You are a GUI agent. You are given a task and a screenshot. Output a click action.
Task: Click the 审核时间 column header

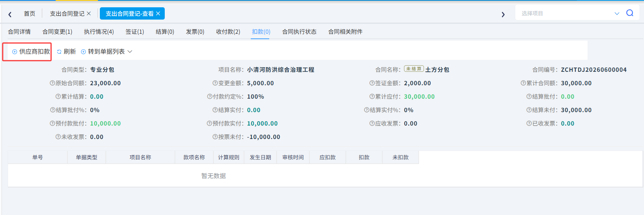[x=293, y=157]
